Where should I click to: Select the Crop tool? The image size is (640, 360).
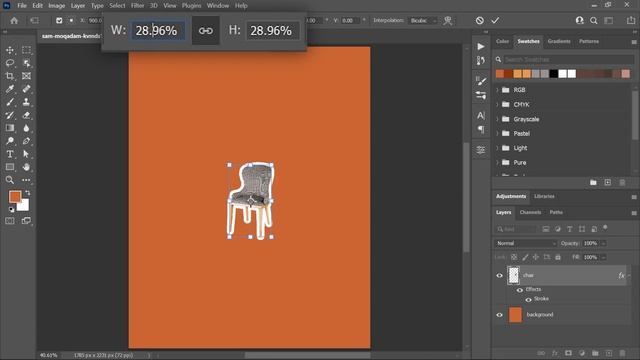click(10, 76)
